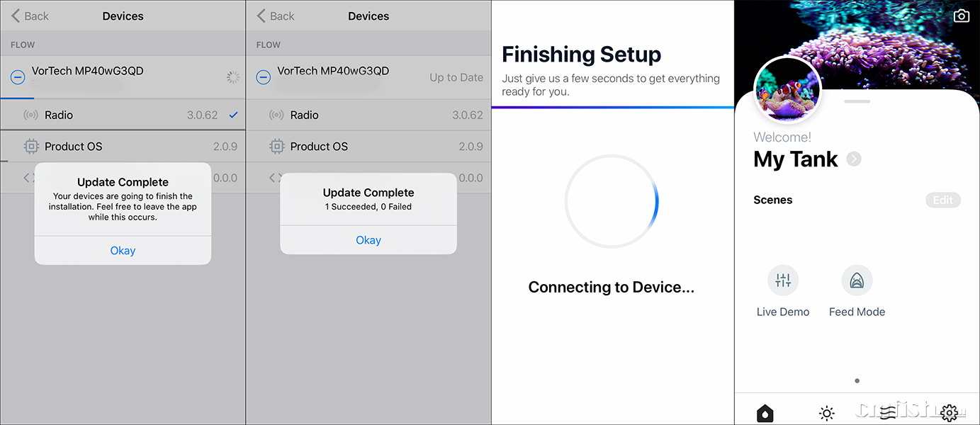
Task: Open the lighting tab sun icon
Action: 826,413
